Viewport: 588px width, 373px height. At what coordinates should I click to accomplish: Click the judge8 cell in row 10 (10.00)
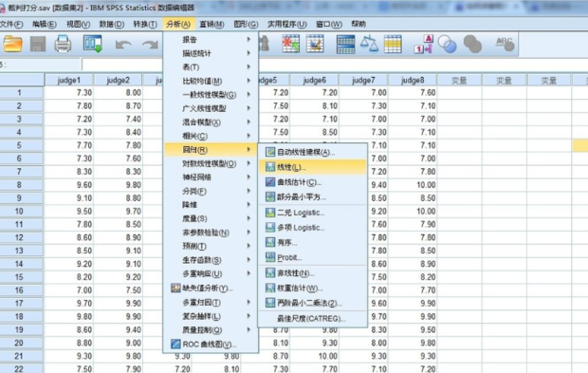413,212
